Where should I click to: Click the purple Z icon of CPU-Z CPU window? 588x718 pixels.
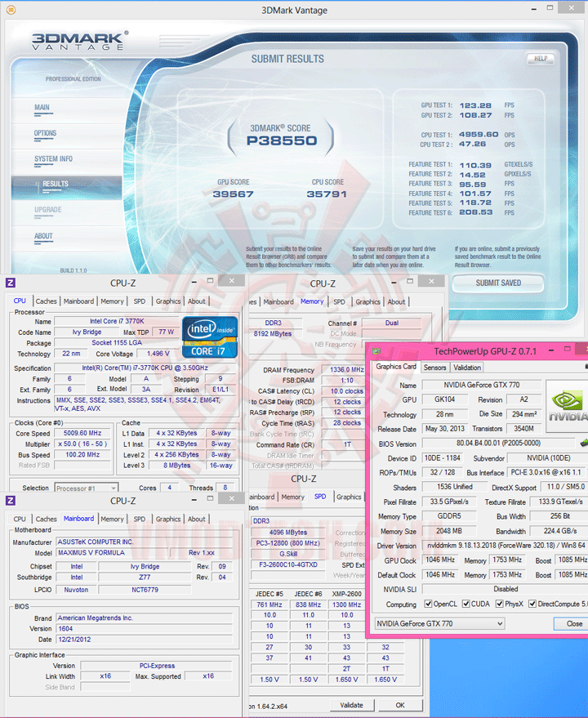pyautogui.click(x=11, y=283)
